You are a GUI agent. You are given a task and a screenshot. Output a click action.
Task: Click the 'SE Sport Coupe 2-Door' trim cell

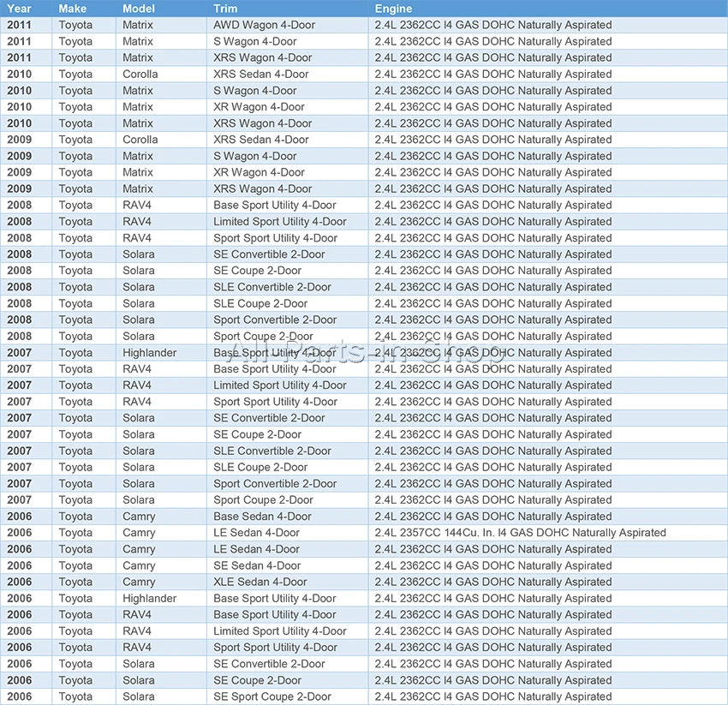tap(272, 696)
